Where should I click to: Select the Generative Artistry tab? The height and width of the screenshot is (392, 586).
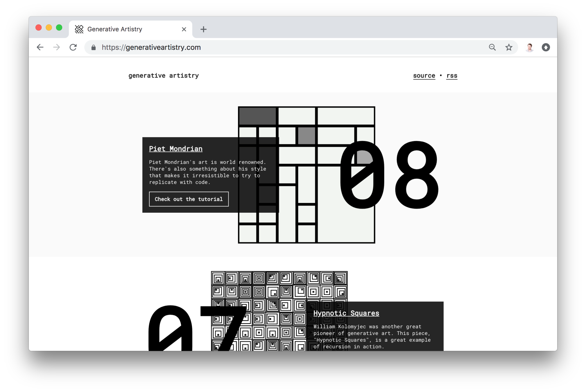[x=125, y=29]
